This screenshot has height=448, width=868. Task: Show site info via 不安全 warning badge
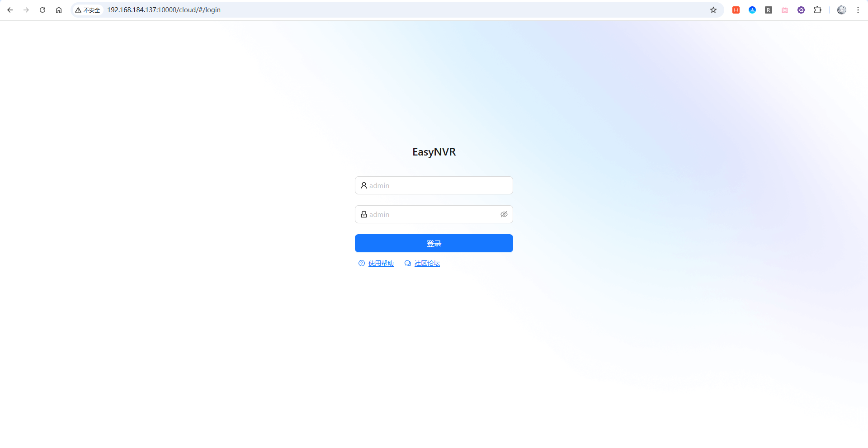(88, 10)
